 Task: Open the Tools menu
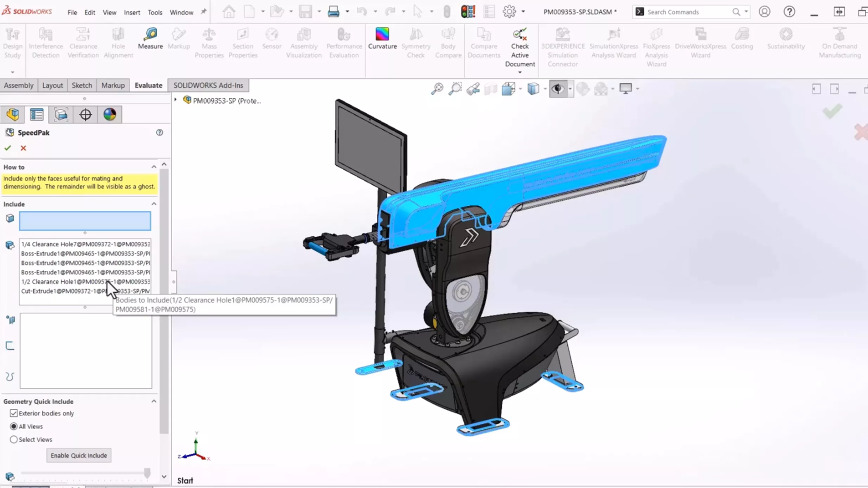coord(155,12)
